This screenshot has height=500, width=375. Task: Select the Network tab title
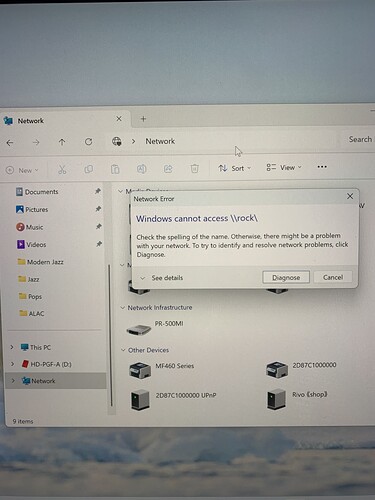pyautogui.click(x=31, y=121)
